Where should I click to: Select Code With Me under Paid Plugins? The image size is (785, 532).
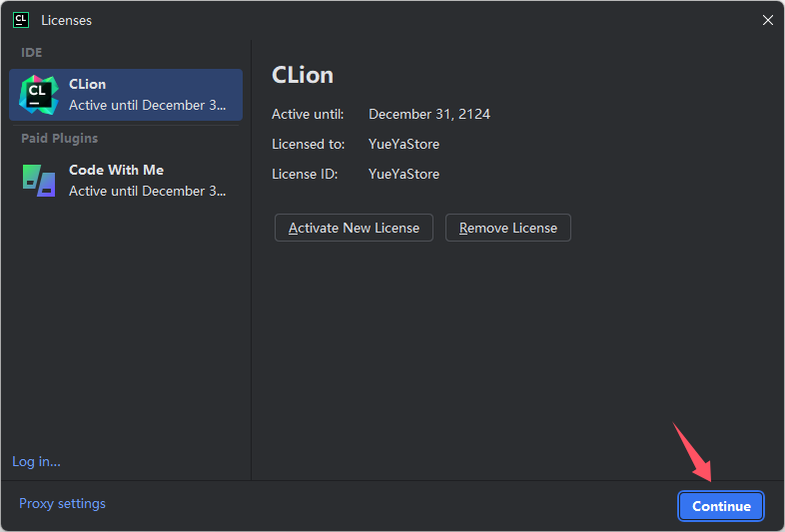click(126, 181)
